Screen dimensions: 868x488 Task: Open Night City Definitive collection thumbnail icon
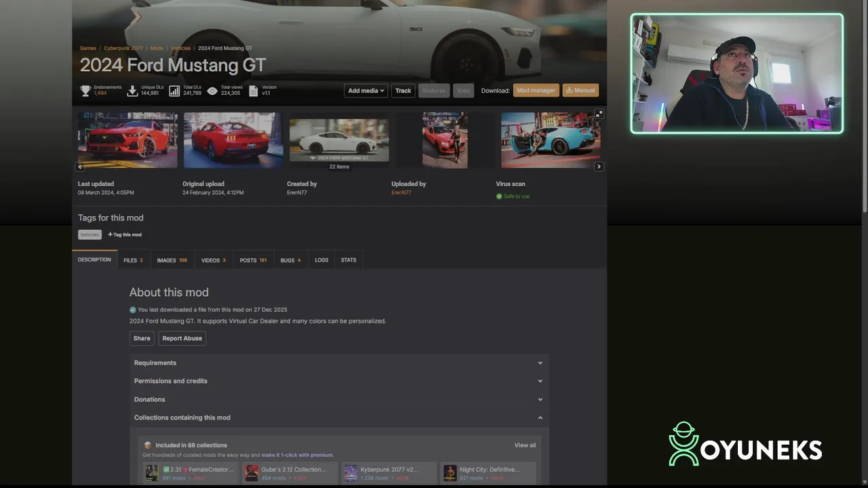pos(450,472)
